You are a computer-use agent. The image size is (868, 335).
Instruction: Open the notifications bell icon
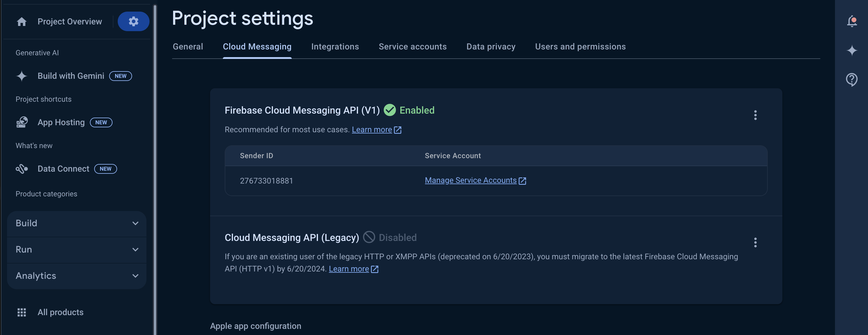pyautogui.click(x=852, y=21)
